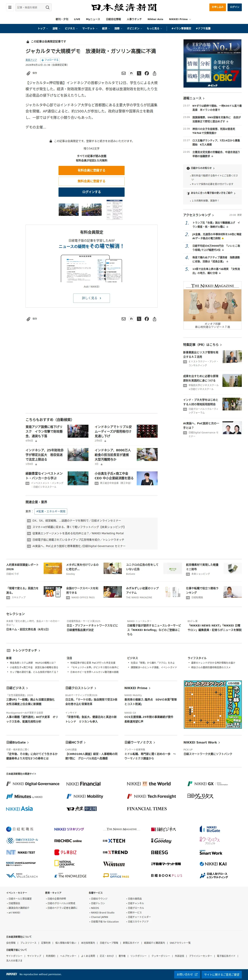The image size is (248, 980).
Task: Open the National Geographic logo
Action: click(64, 864)
